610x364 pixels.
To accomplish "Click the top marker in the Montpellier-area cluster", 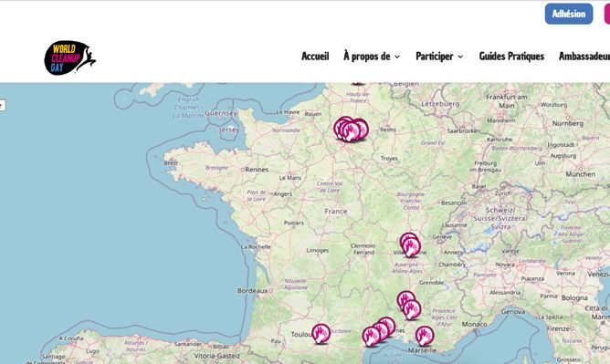I will pyautogui.click(x=386, y=326).
